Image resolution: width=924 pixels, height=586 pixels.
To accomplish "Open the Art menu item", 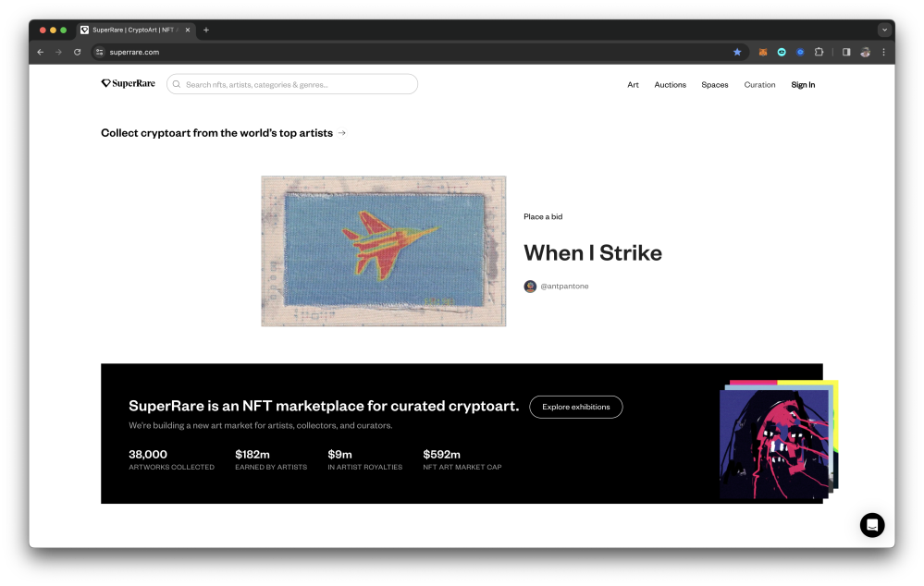I will click(633, 85).
